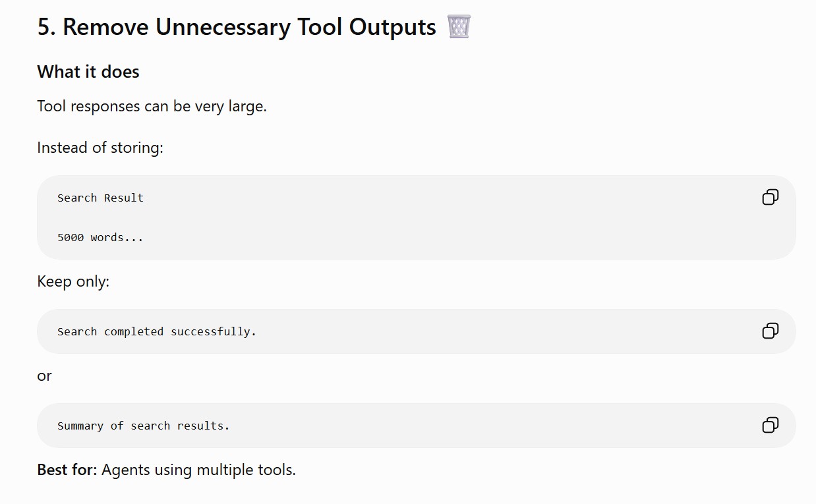Click the wastebasket emoji in the heading

(459, 27)
